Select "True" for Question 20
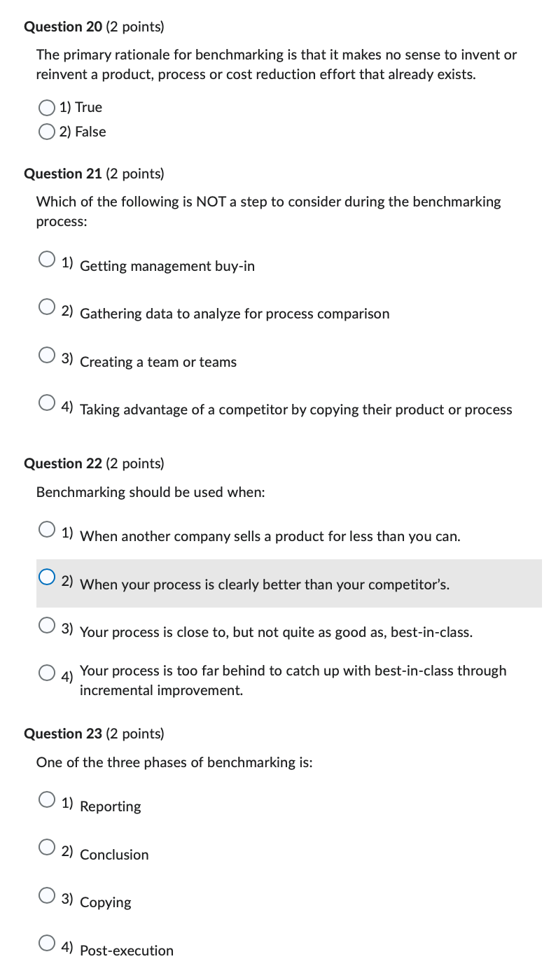 [x=47, y=107]
